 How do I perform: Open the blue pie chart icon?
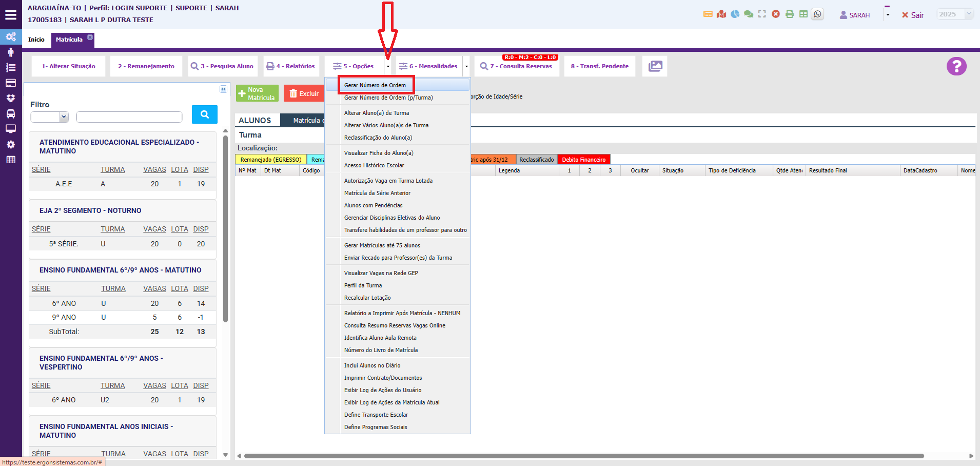(735, 14)
